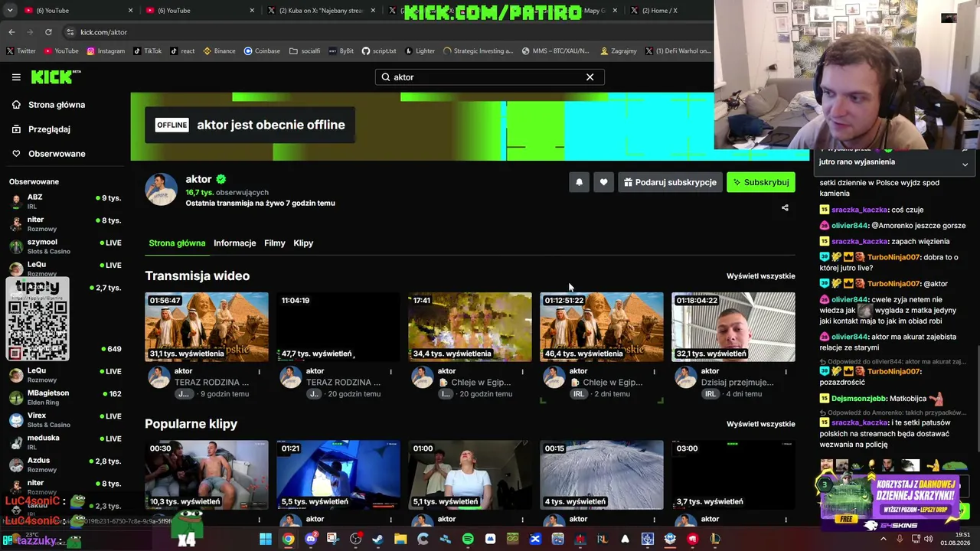Open Spotify from the taskbar
Viewport: 980px width, 551px height.
(x=468, y=539)
